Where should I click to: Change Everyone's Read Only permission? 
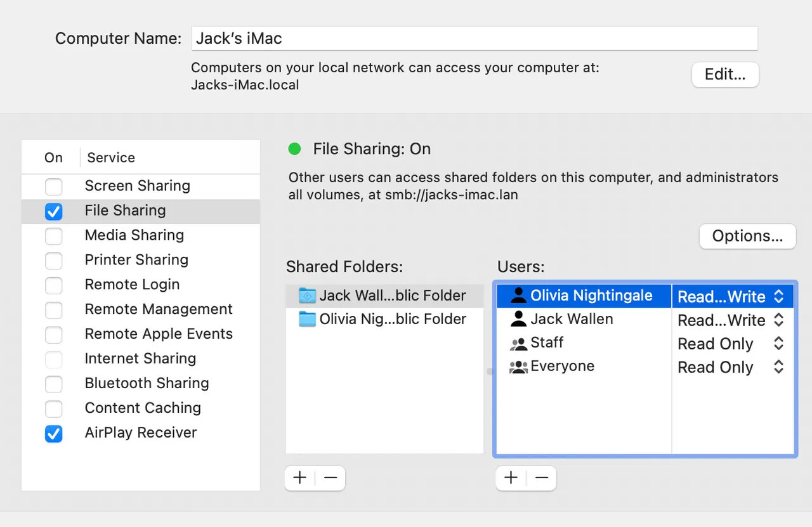(731, 367)
